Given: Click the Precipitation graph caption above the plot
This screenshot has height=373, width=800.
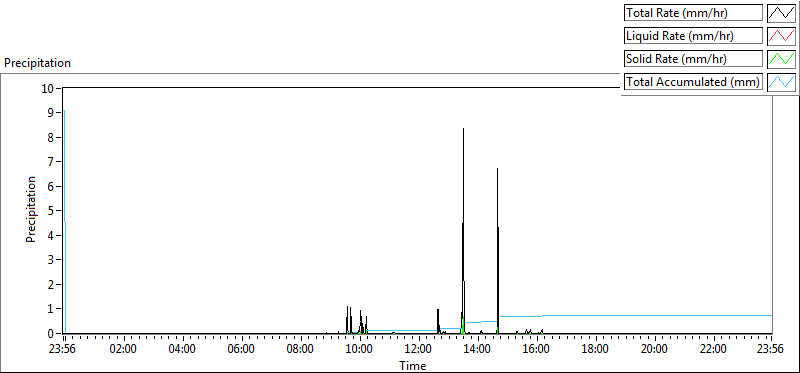Looking at the screenshot, I should [x=37, y=63].
